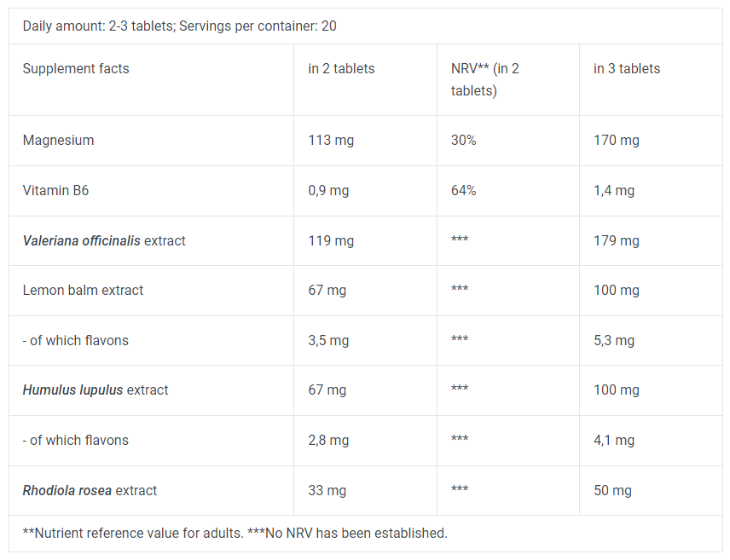Select the 50 mg Rhodiola rosea value
This screenshot has width=730, height=560.
click(612, 490)
